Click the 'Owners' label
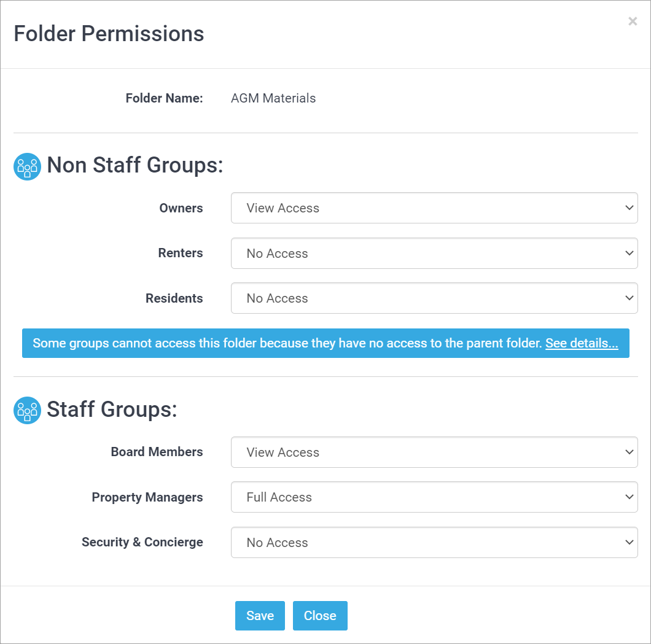651x644 pixels. click(181, 208)
